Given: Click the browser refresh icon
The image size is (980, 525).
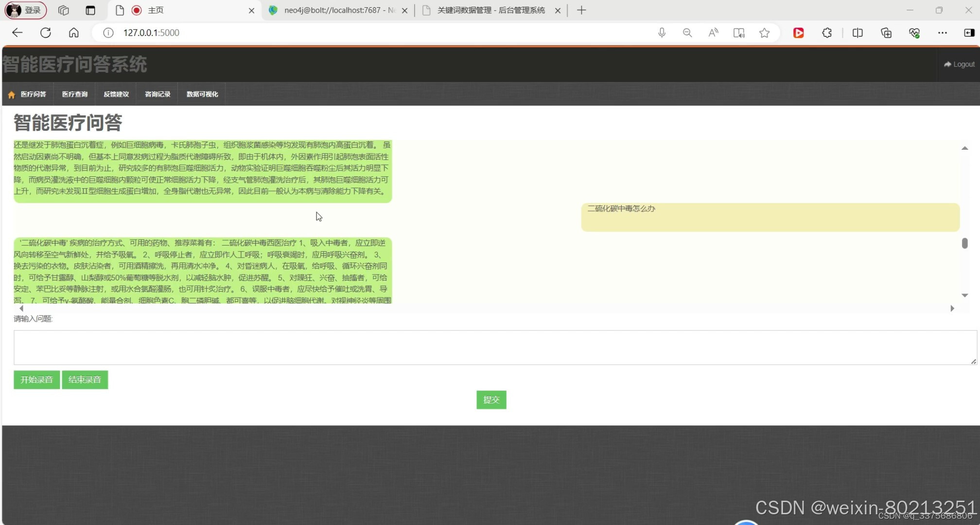Looking at the screenshot, I should [46, 33].
